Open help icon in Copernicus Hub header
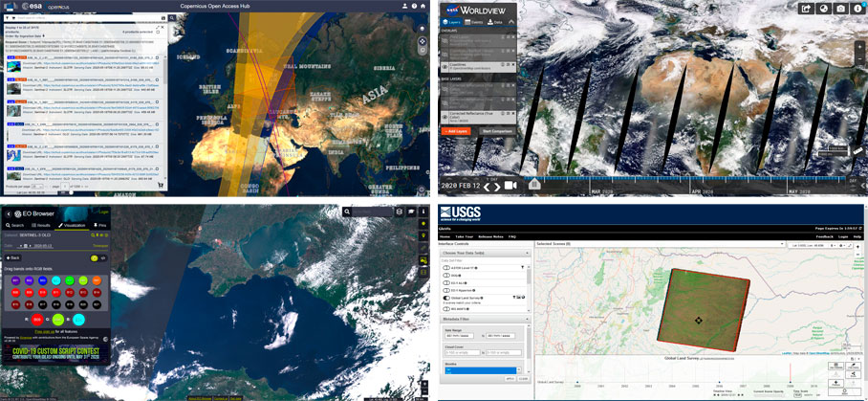The height and width of the screenshot is (401, 868). point(414,6)
